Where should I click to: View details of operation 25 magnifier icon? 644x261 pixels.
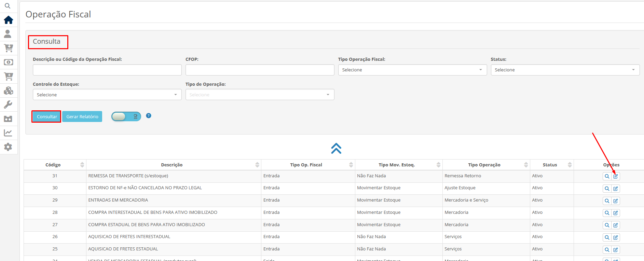(607, 250)
